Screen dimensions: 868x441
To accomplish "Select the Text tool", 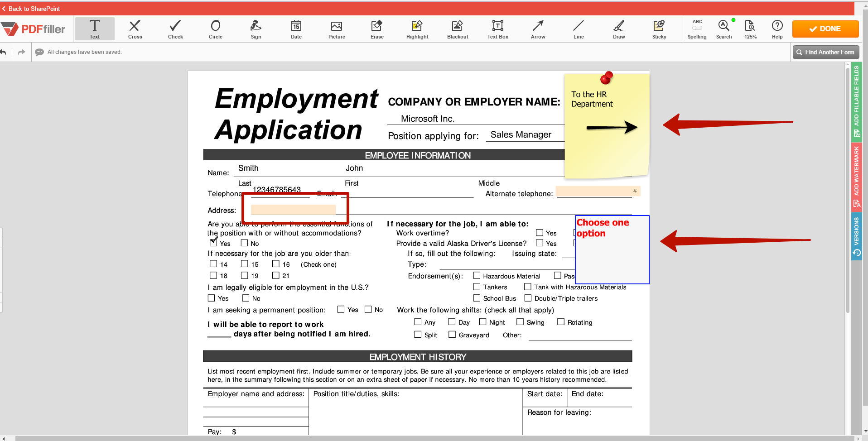I will (95, 29).
